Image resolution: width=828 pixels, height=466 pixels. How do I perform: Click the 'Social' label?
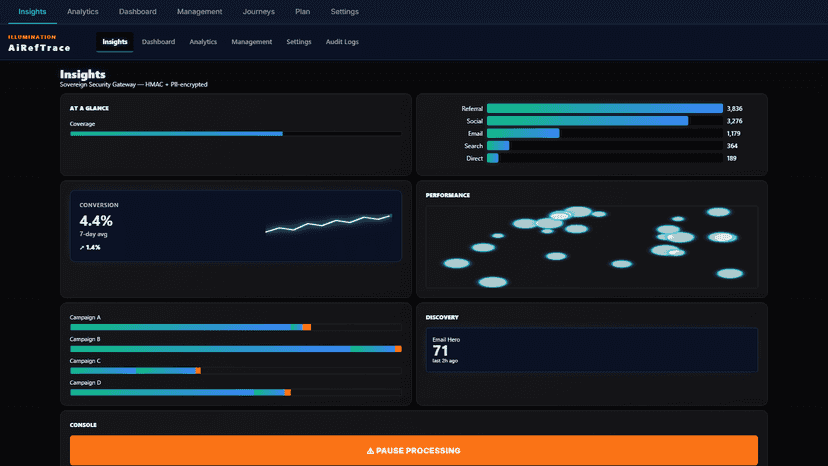(x=475, y=121)
